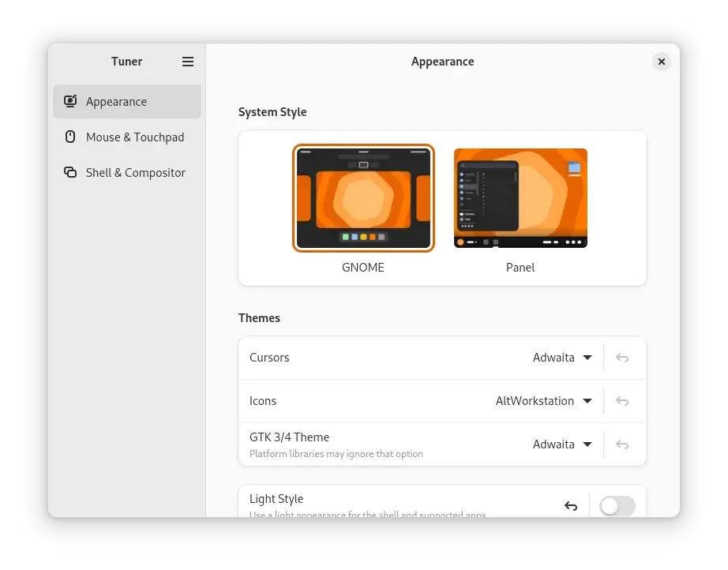Click the Mouse & Touchpad sidebar icon

coord(70,137)
